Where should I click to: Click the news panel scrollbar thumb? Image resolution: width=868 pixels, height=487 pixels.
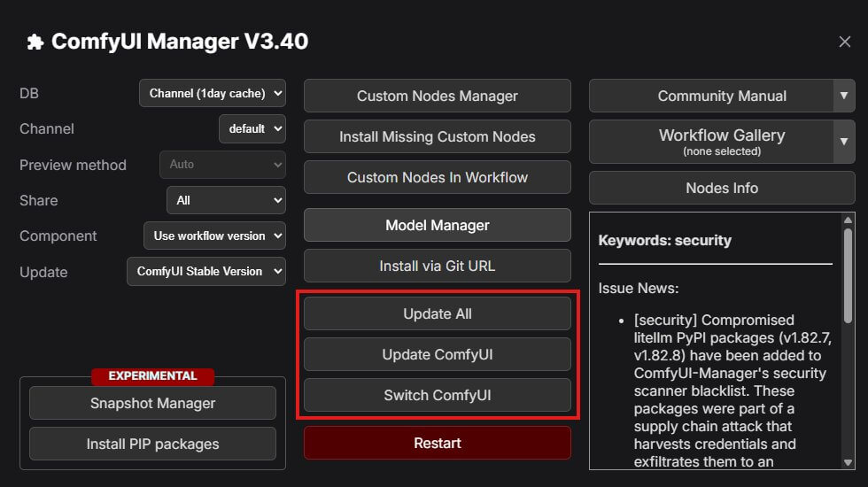(x=849, y=275)
